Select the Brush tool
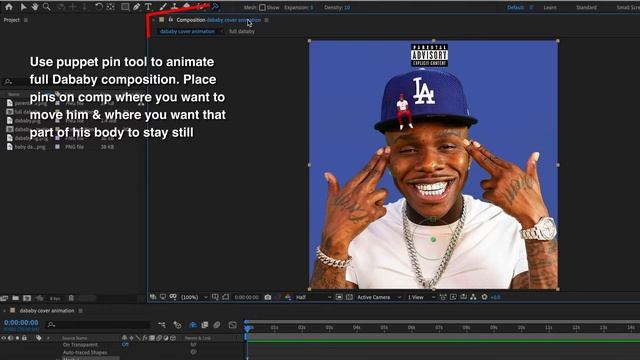Screen dimensions: 640x360 click(x=163, y=7)
